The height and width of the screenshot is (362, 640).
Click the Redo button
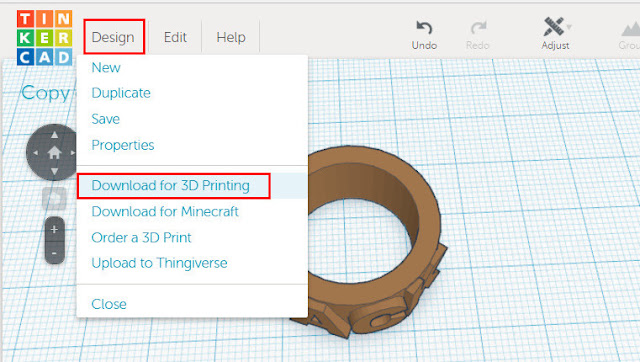coord(478,36)
